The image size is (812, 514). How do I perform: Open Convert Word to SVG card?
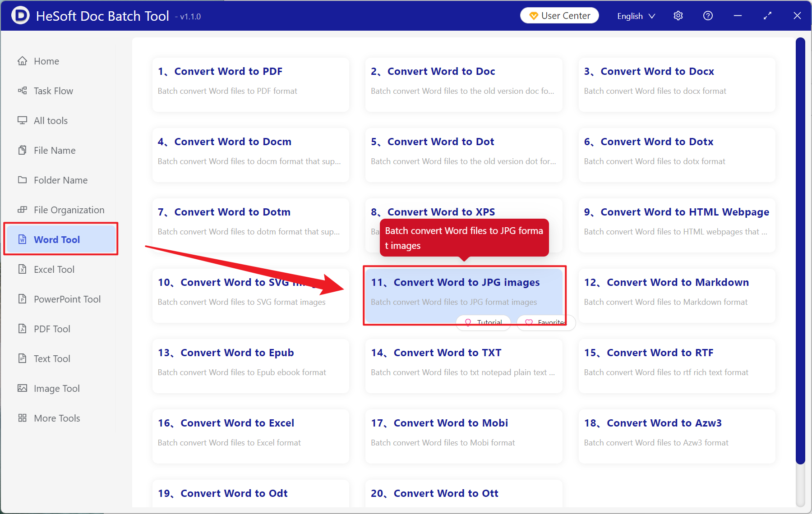(x=251, y=296)
